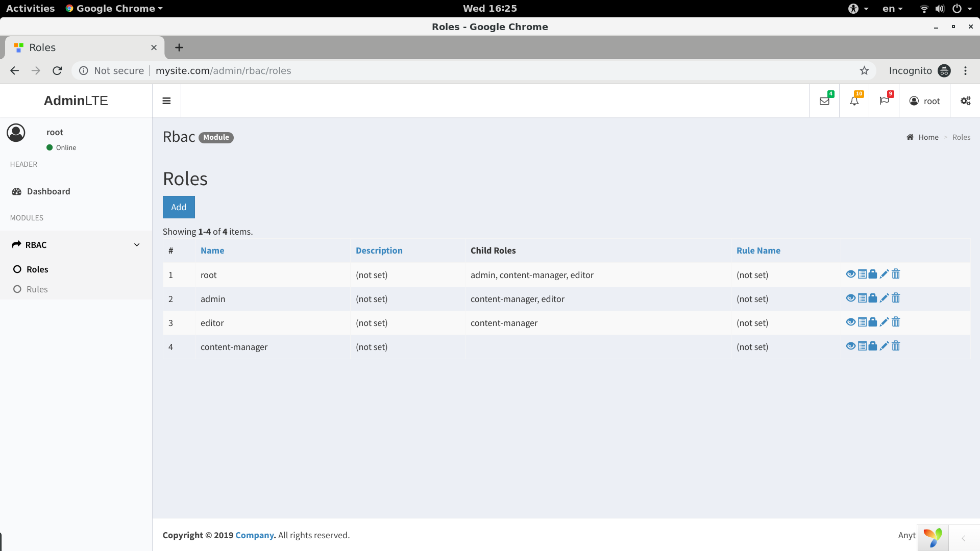Click the eye view icon for editor role
This screenshot has height=551, width=980.
pyautogui.click(x=850, y=322)
